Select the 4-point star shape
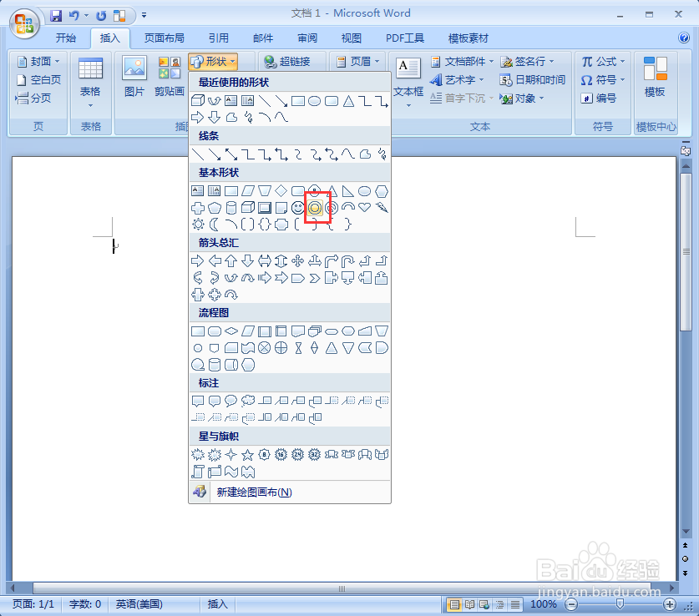 (231, 455)
